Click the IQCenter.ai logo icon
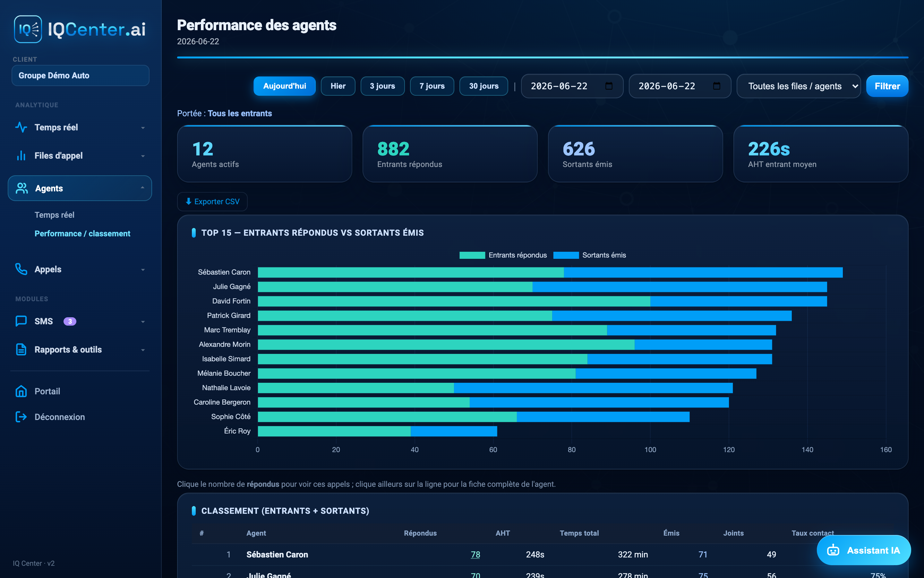Screen dimensions: 924x578 28,29
